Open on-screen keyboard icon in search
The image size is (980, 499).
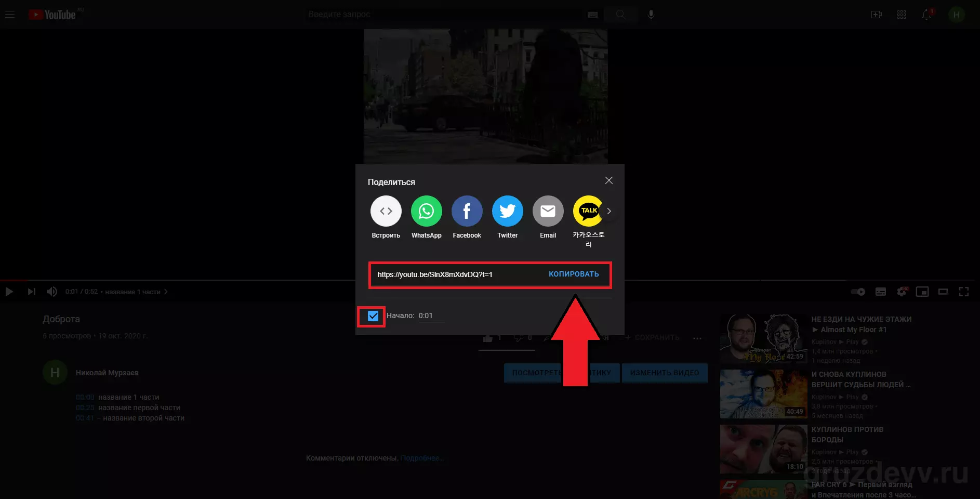coord(592,15)
